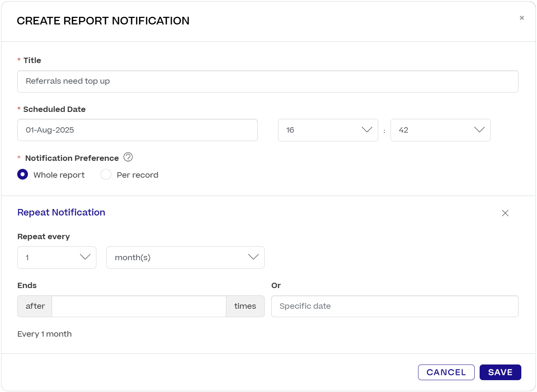
Task: Open the minutes dropdown currently showing 42
Action: click(x=440, y=130)
